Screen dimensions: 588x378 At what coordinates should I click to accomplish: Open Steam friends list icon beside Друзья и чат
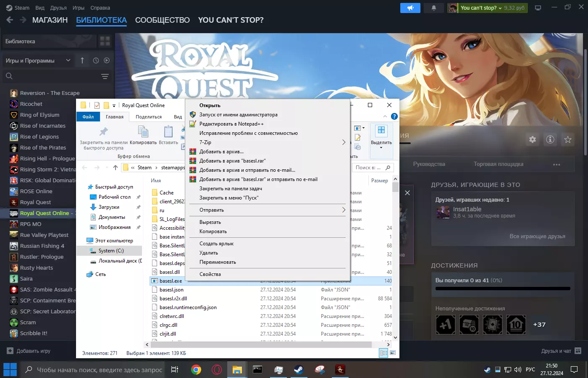578,351
